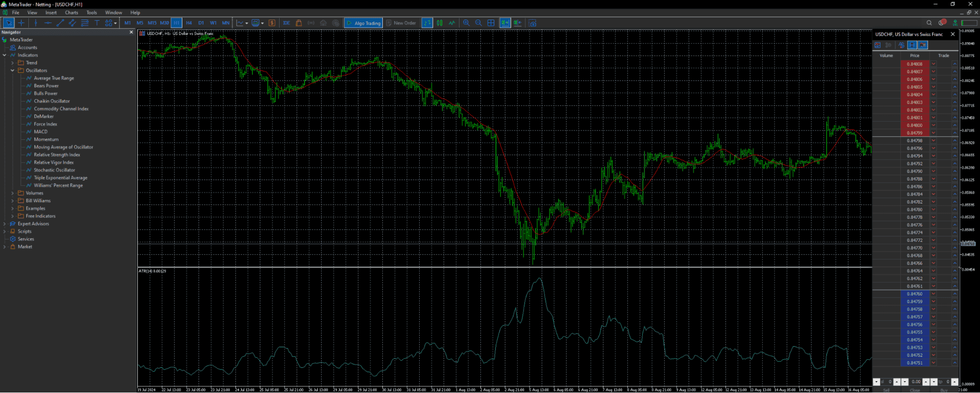Click the zoom out magnifier icon
Image resolution: width=980 pixels, height=393 pixels.
[478, 23]
